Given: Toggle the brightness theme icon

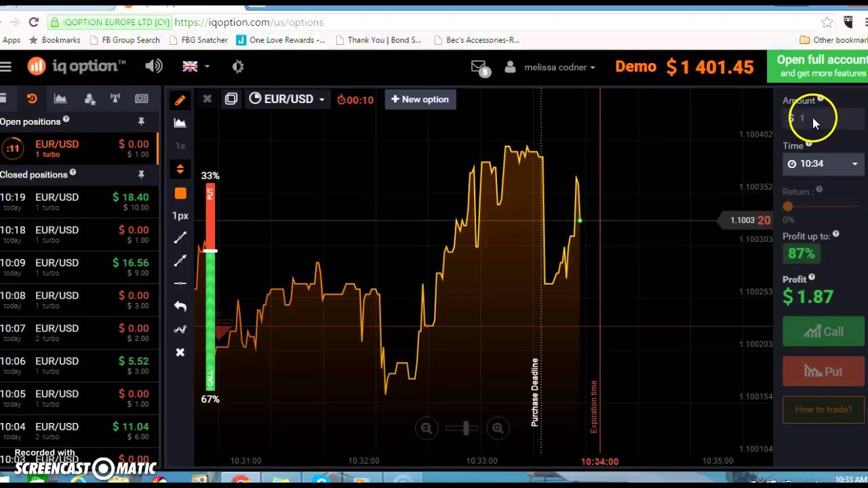Looking at the screenshot, I should [237, 66].
